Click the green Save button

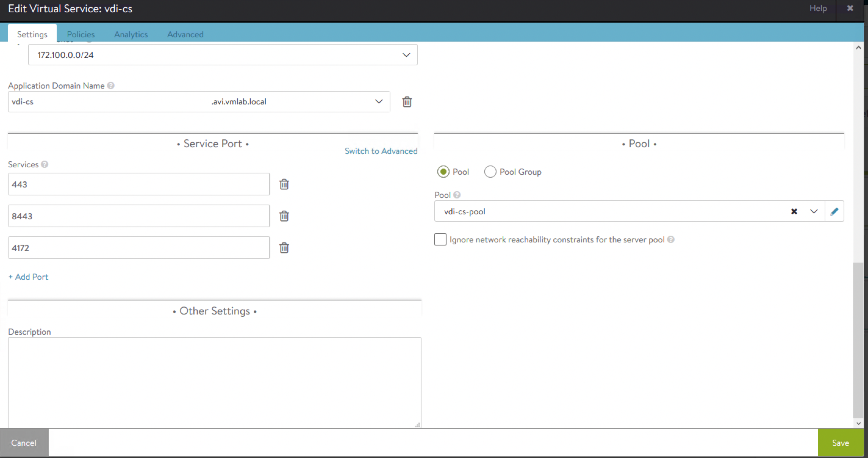pos(840,443)
